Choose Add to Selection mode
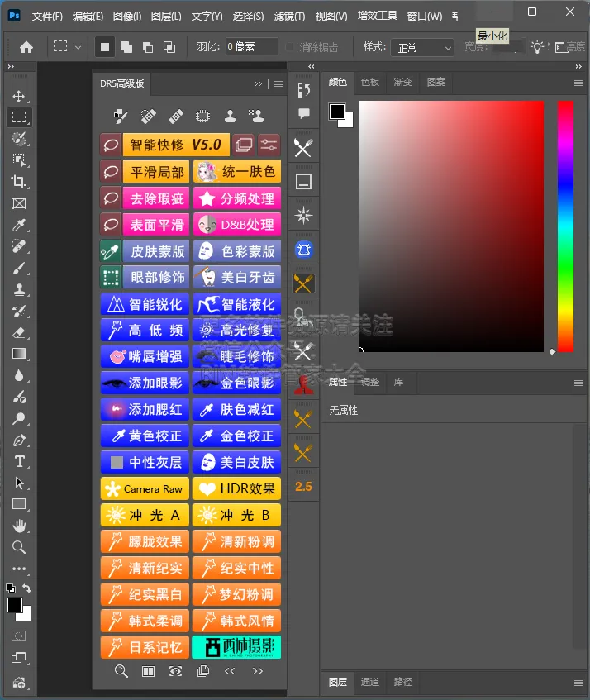 (126, 47)
